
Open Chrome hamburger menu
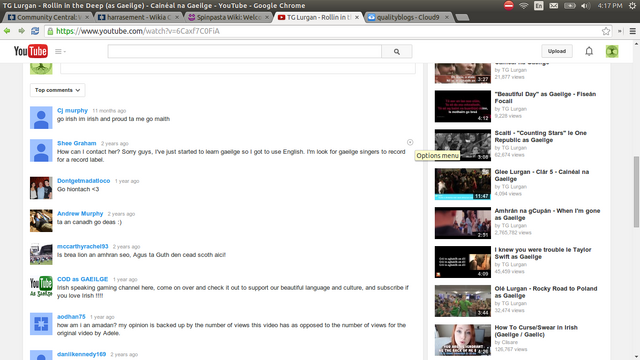coord(633,31)
